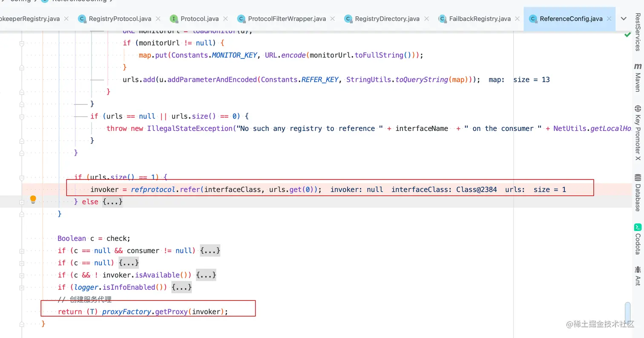Viewport: 644px width, 338px height.
Task: Click the inline debug hint 'map: size = 13'
Action: (x=519, y=80)
